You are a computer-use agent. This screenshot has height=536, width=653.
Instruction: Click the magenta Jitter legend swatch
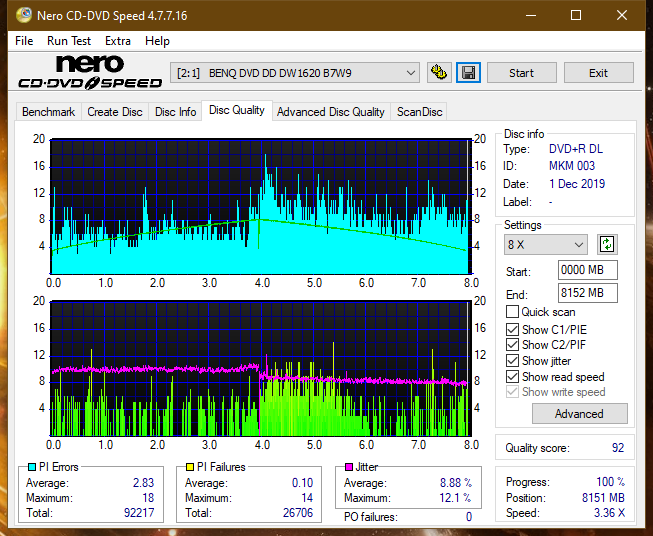coord(349,467)
